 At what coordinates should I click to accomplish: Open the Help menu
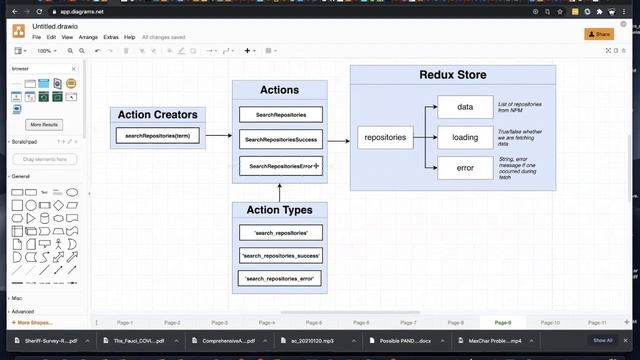129,37
